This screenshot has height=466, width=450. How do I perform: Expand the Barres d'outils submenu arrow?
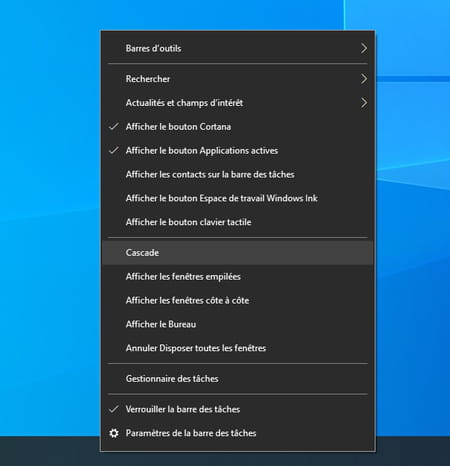[364, 48]
